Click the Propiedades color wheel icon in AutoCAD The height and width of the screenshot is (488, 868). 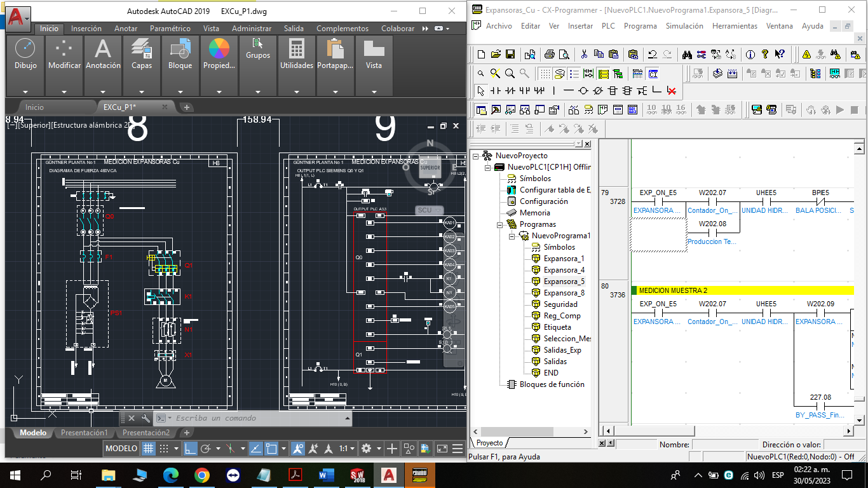[219, 48]
